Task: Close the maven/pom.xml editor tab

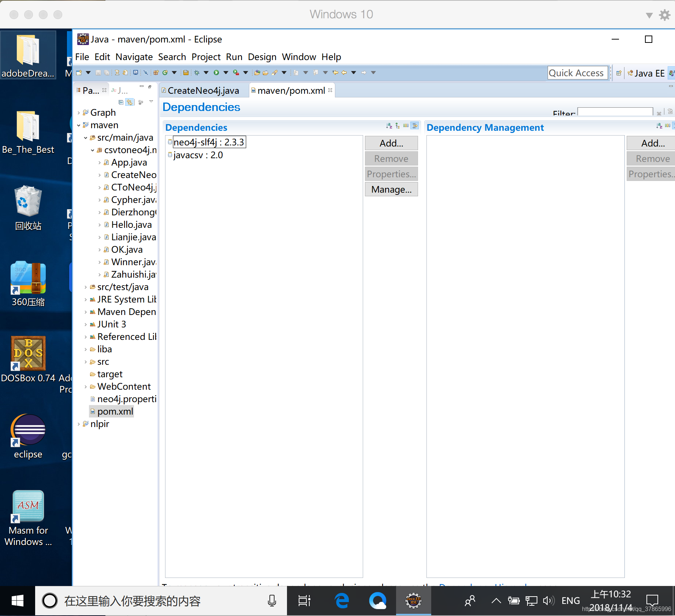Action: point(330,90)
